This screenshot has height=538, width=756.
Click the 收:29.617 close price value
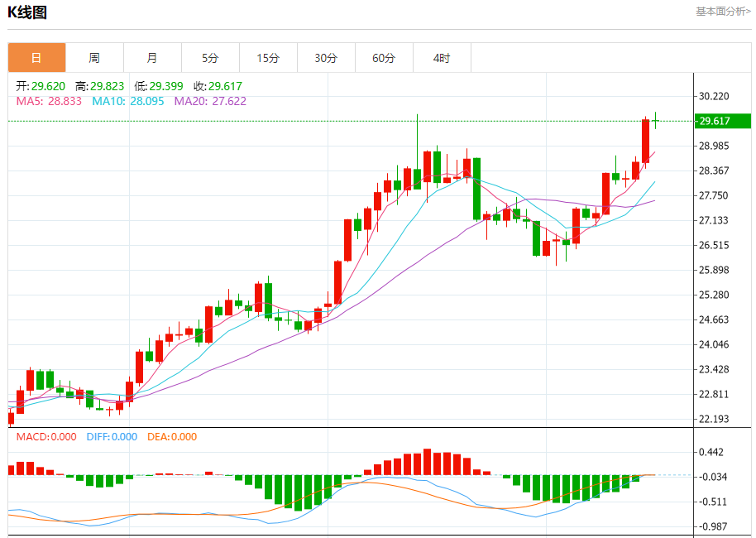coord(218,86)
